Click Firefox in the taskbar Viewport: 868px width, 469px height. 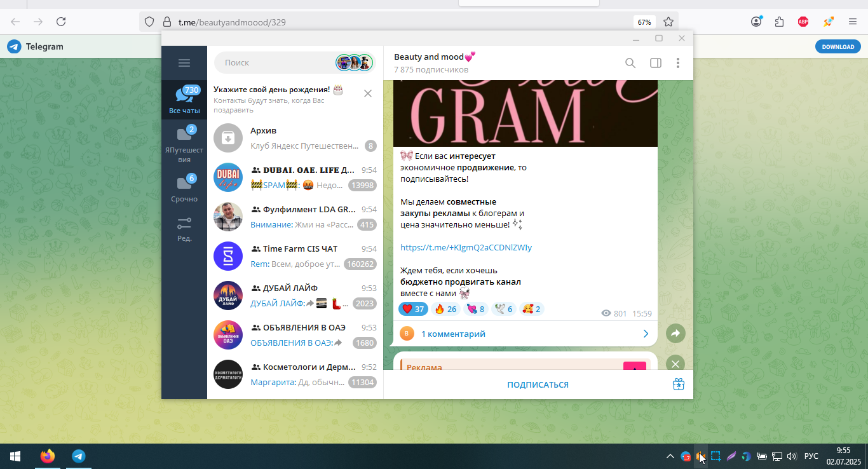[x=48, y=456]
